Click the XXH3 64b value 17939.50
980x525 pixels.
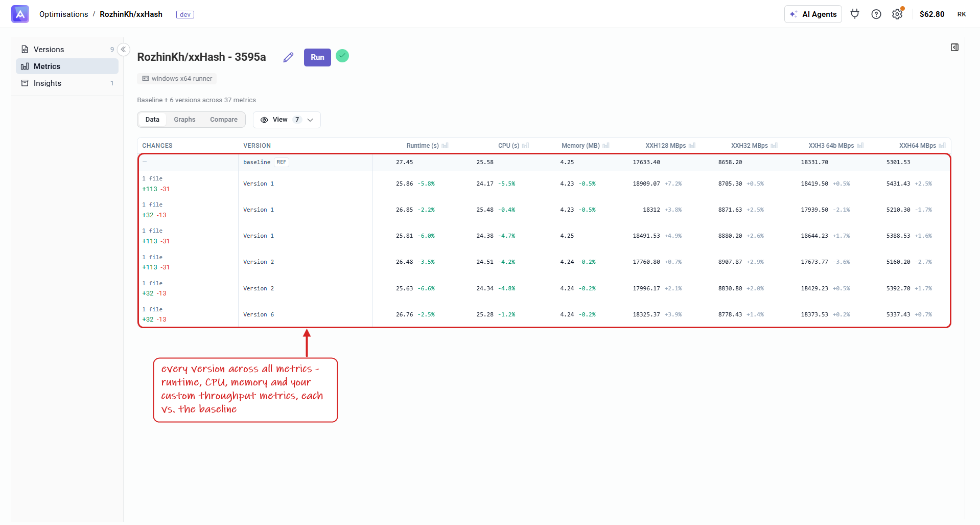(814, 210)
